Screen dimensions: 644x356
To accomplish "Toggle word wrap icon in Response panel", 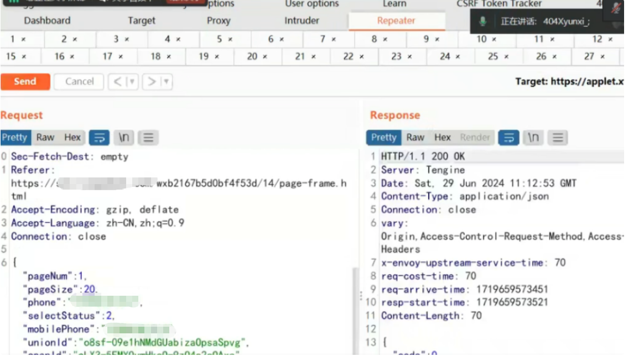I will tap(508, 138).
